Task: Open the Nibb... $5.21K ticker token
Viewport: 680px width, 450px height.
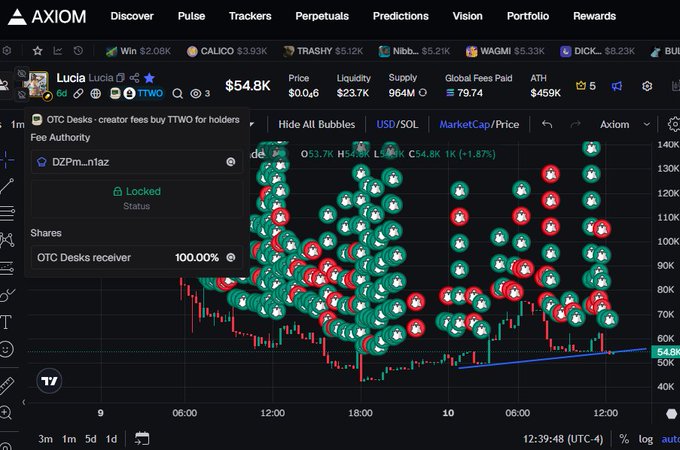Action: 414,51
